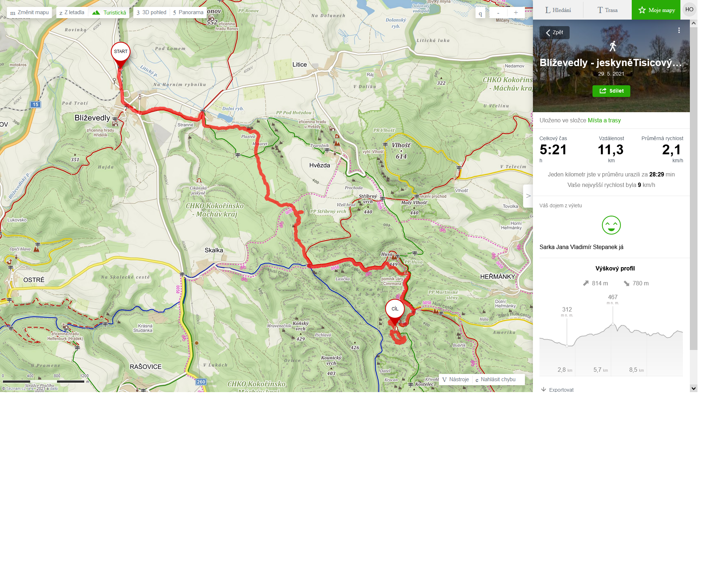Click the CÍL destination marker pin
Screen dimensions: 728x562
[395, 311]
